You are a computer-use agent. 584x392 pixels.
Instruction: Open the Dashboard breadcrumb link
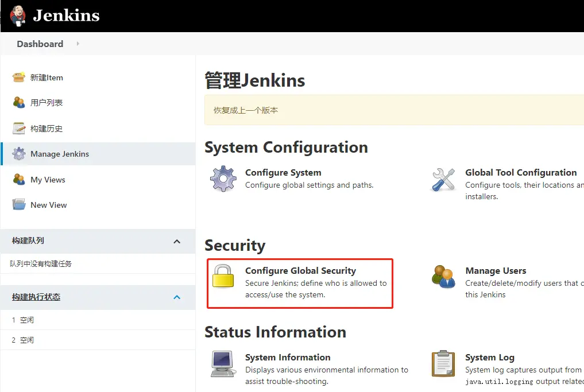40,44
